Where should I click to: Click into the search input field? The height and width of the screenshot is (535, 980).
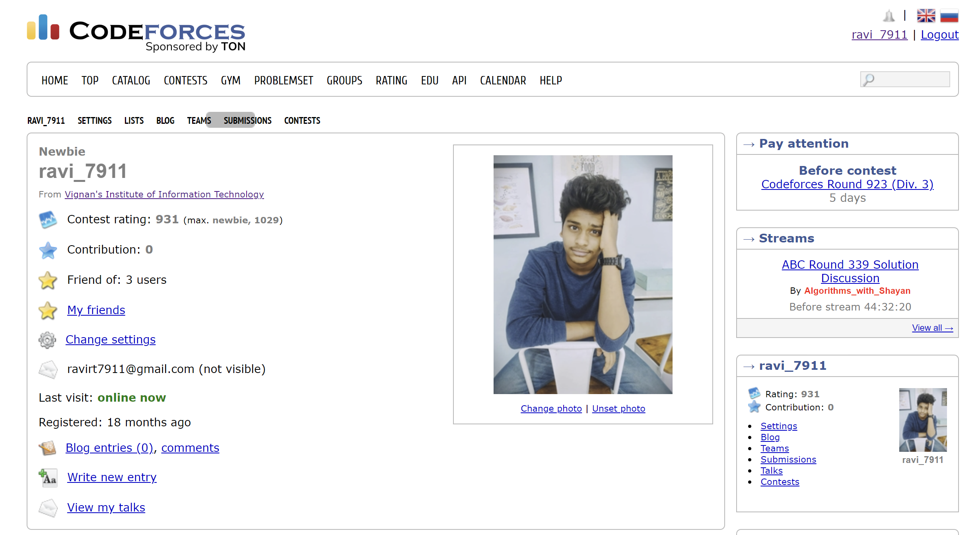pyautogui.click(x=905, y=79)
